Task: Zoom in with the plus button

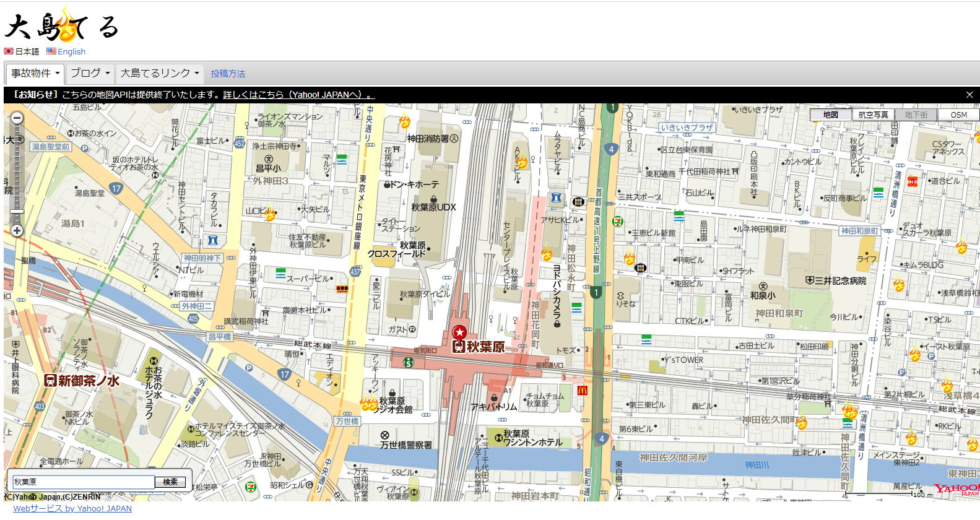Action: pyautogui.click(x=17, y=231)
